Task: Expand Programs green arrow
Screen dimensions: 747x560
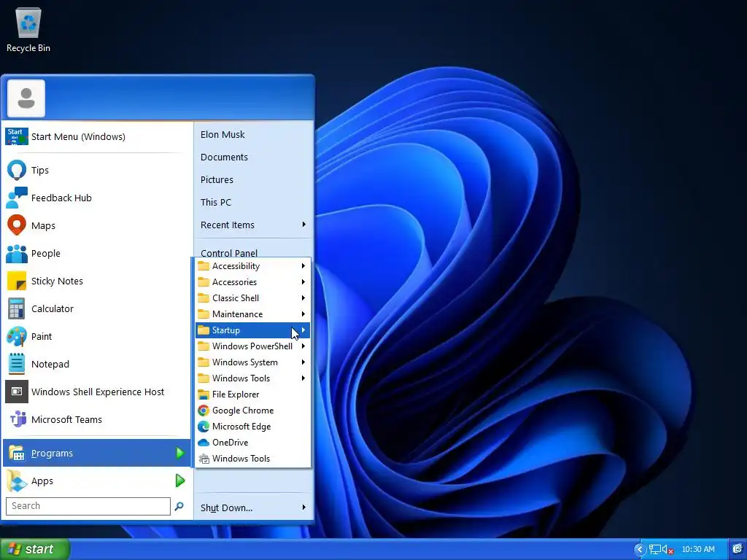Action: tap(179, 453)
